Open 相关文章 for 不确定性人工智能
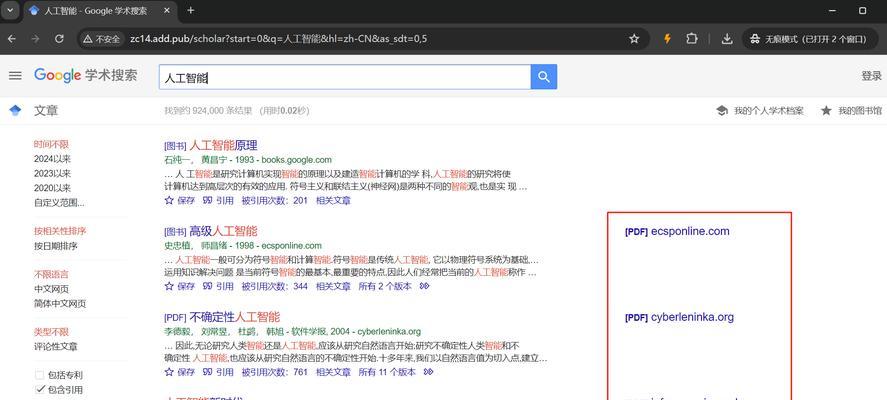 [333, 372]
